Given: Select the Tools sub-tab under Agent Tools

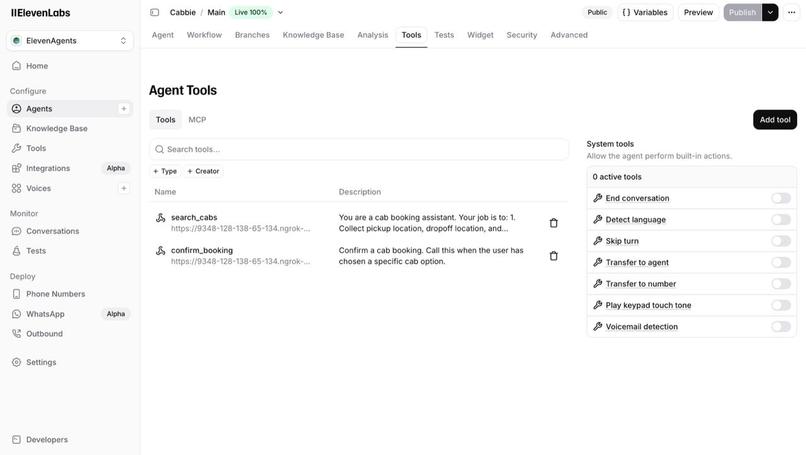Looking at the screenshot, I should (166, 120).
